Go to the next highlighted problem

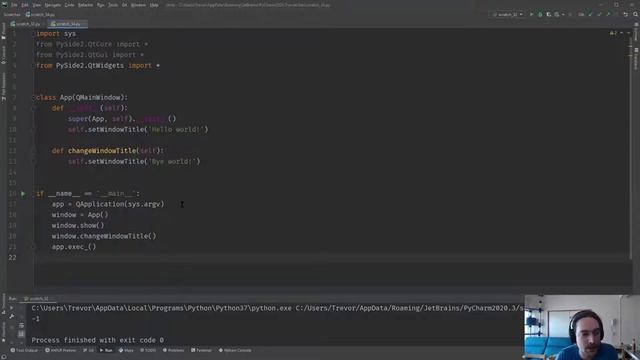tap(629, 33)
